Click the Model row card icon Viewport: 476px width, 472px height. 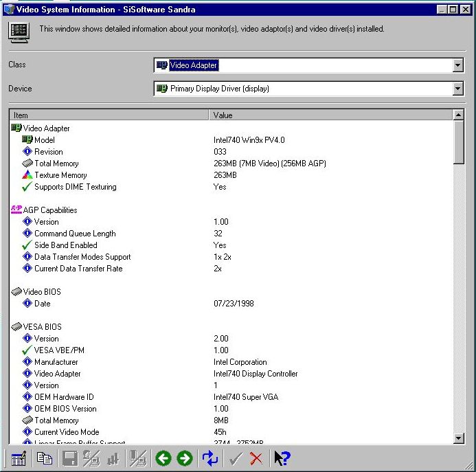(27, 139)
